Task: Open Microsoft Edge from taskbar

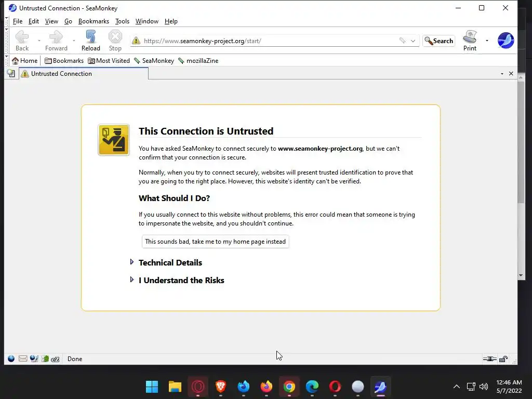Action: click(312, 387)
